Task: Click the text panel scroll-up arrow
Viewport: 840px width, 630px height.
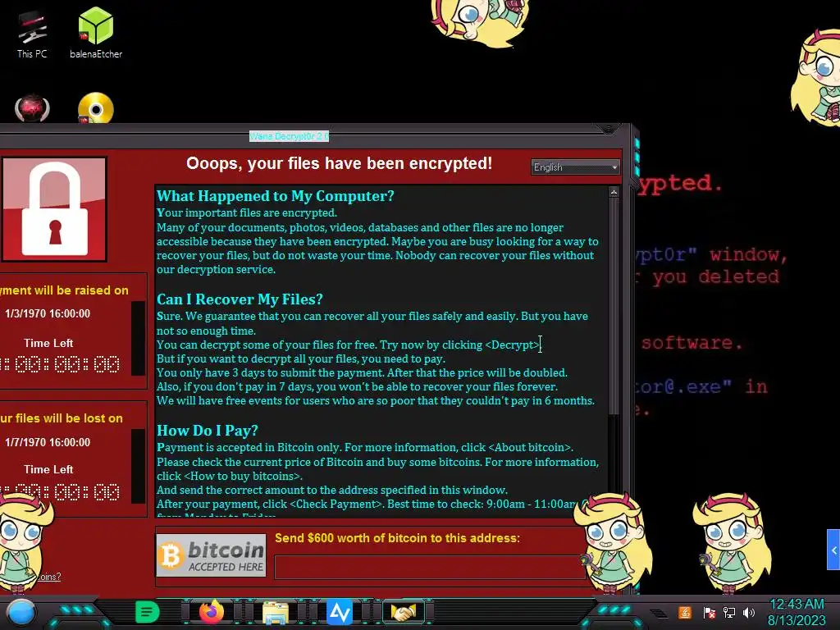Action: click(x=614, y=192)
